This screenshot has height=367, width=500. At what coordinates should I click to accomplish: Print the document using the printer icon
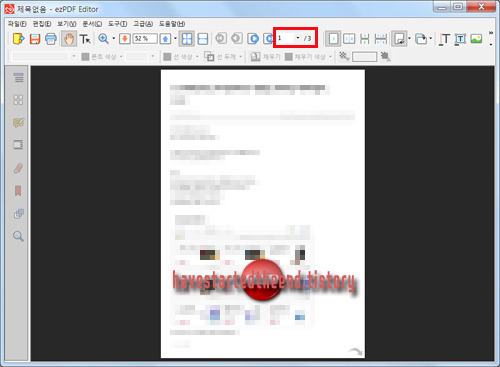[51, 39]
